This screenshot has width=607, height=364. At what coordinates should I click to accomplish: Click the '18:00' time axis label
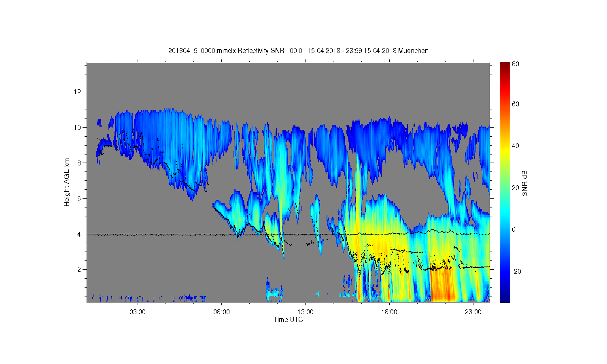click(389, 312)
